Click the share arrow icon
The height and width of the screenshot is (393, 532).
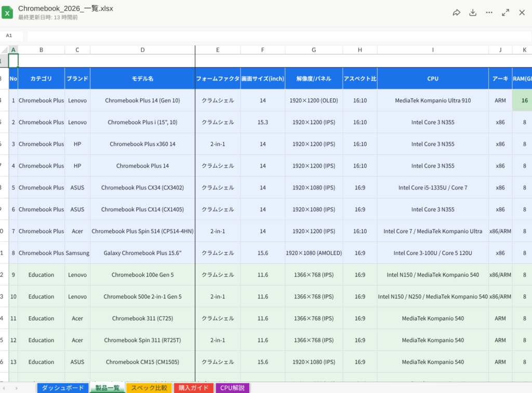(457, 13)
